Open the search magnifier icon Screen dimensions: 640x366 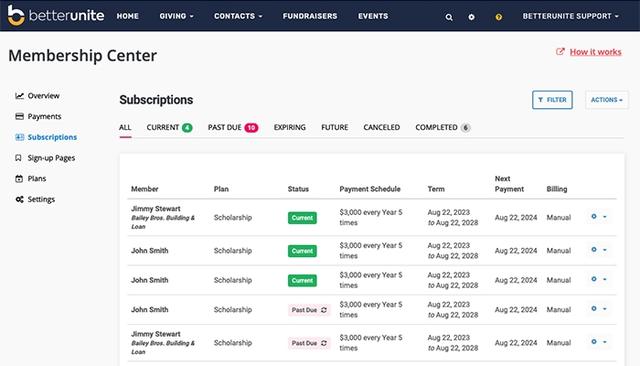[x=449, y=17]
